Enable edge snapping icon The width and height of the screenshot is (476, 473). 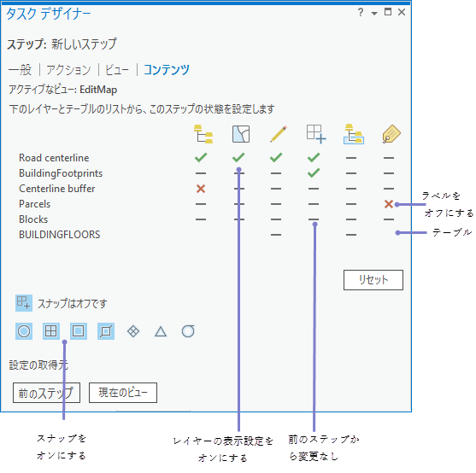(106, 331)
